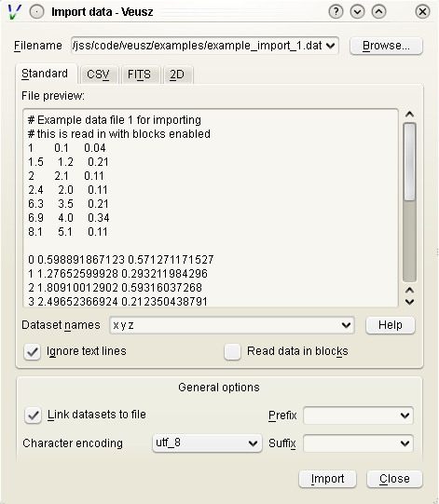This screenshot has width=439, height=504.
Task: Click the Import button
Action: (x=327, y=479)
